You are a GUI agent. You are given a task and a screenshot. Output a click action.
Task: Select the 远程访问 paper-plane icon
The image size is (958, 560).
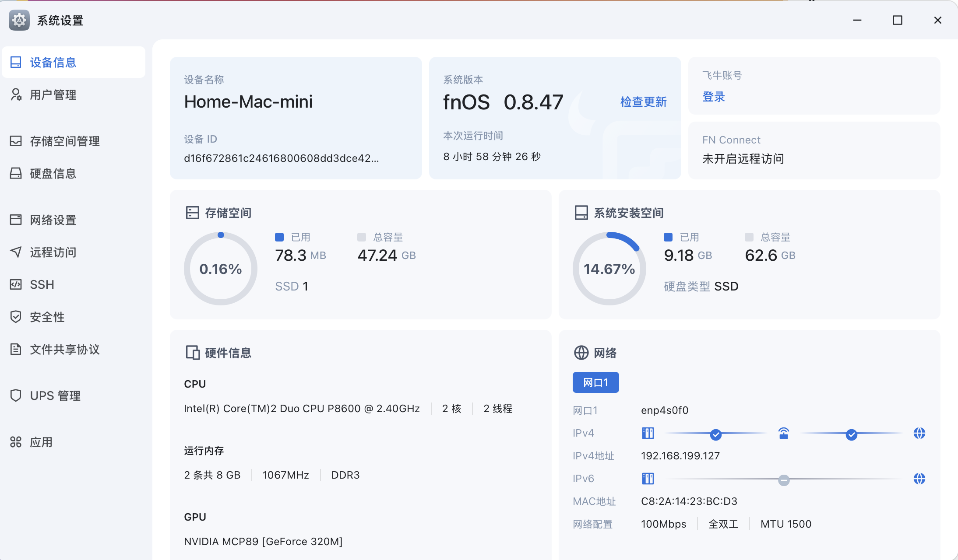pos(16,252)
